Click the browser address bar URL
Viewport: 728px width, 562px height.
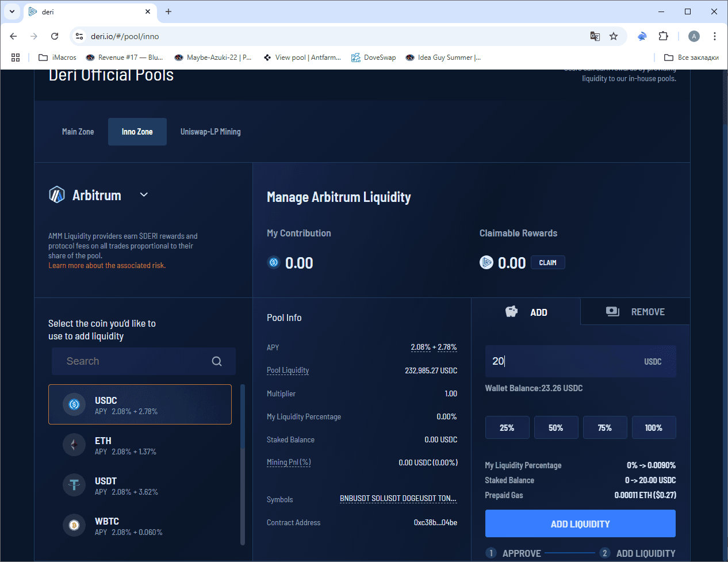click(x=125, y=36)
